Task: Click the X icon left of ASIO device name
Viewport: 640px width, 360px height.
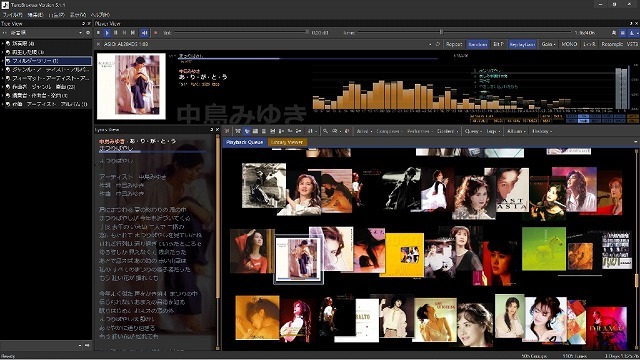Action: point(98,44)
